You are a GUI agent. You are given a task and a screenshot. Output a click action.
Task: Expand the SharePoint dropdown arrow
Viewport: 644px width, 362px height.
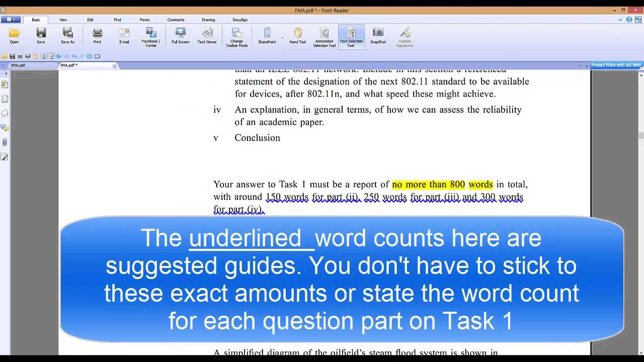(x=282, y=37)
